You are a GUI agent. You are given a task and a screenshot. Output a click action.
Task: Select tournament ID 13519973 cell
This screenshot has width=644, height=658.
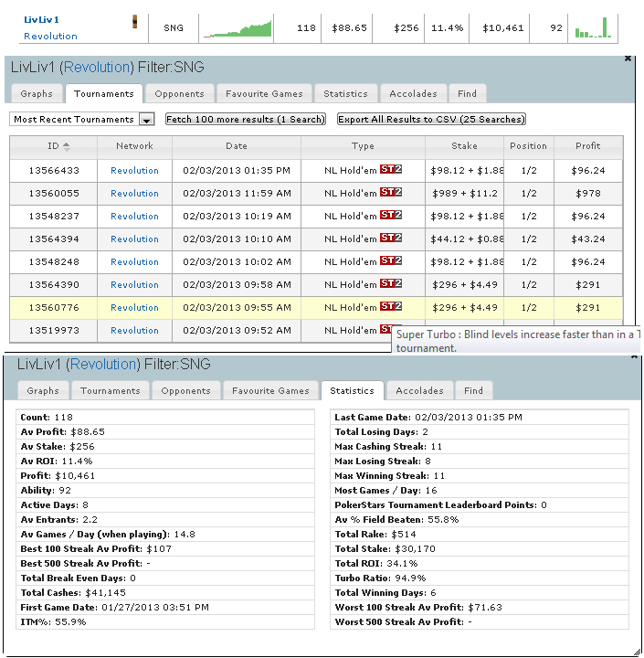coord(54,331)
